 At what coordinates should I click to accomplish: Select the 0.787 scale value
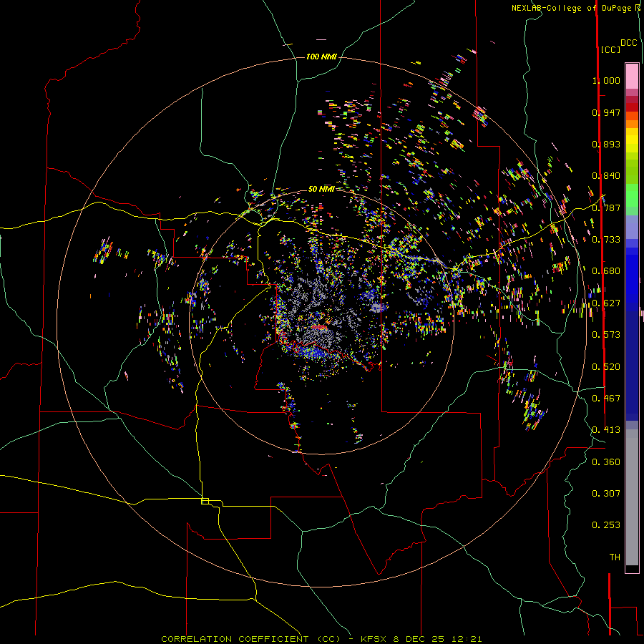click(x=606, y=208)
